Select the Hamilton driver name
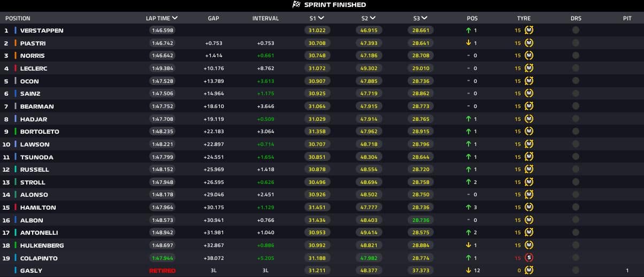644x277 pixels. [x=38, y=207]
